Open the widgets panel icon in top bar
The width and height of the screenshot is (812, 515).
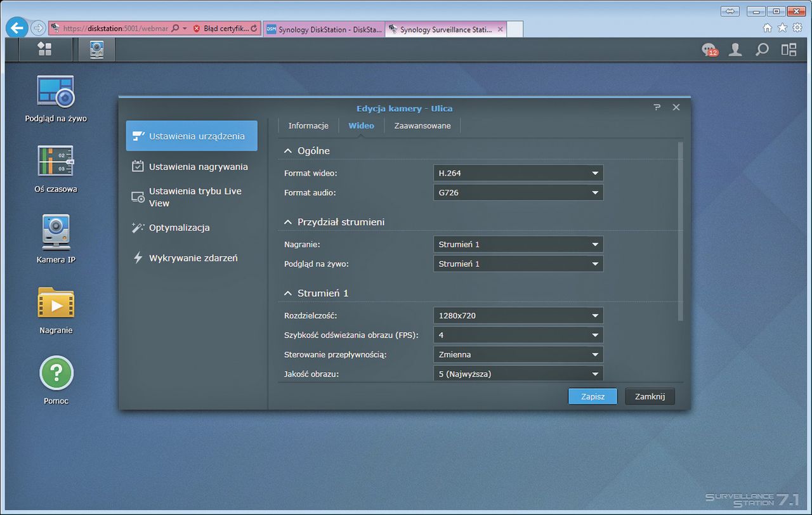(789, 49)
